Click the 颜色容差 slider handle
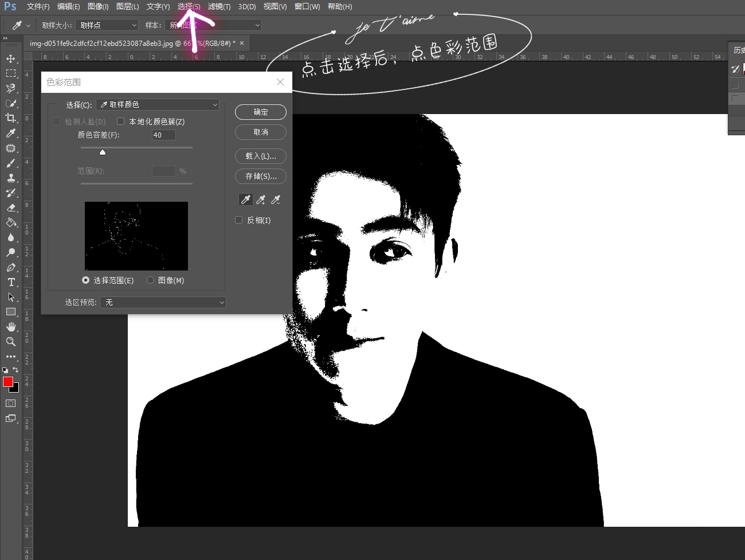745x560 pixels. point(103,152)
